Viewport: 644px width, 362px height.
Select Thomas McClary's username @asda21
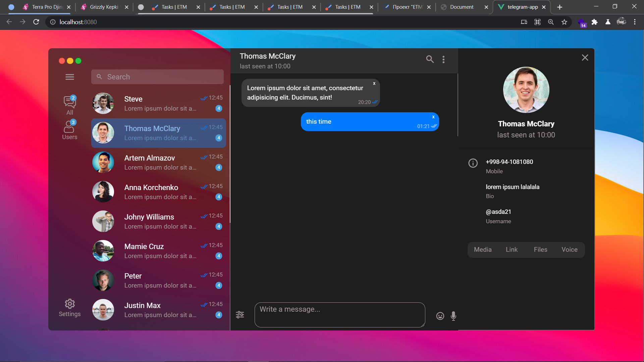tap(498, 212)
